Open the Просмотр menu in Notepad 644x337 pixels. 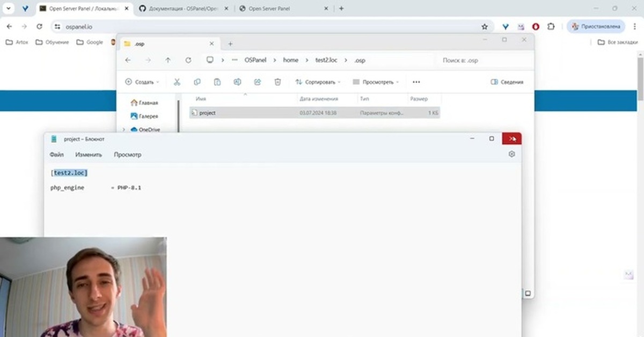(x=127, y=155)
